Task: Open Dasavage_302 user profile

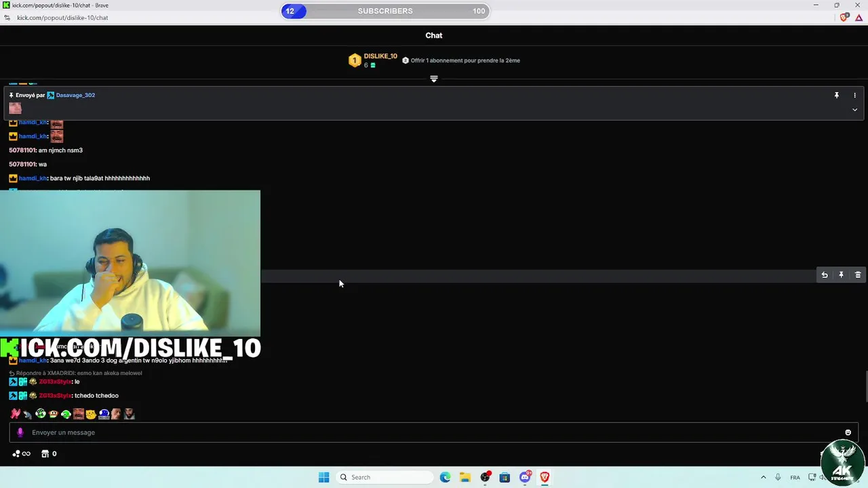Action: point(75,96)
